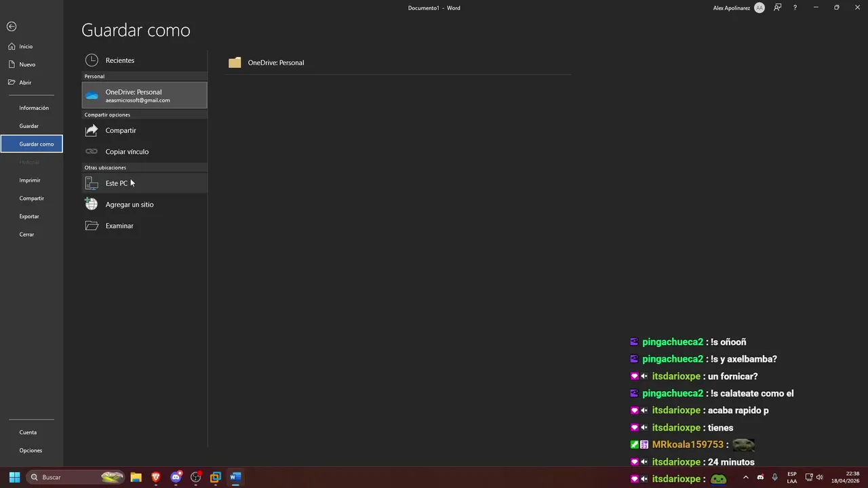Click Agregar un sitio
This screenshot has width=868, height=488.
point(144,205)
